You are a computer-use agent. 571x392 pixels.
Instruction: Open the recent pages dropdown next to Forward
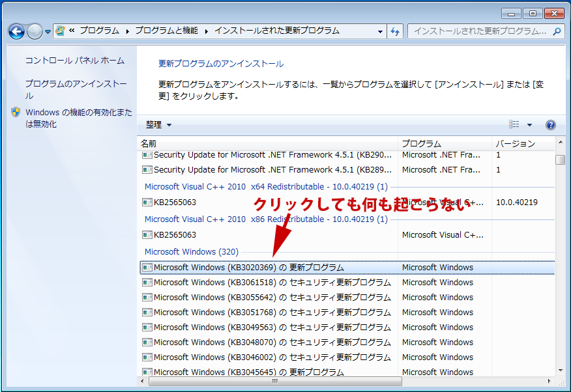pos(48,32)
